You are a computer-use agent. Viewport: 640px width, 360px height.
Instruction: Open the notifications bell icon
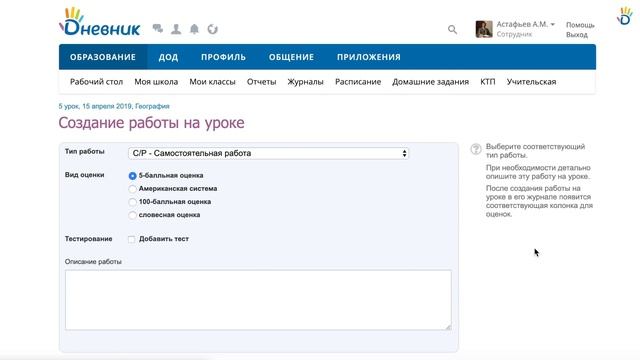pyautogui.click(x=194, y=29)
